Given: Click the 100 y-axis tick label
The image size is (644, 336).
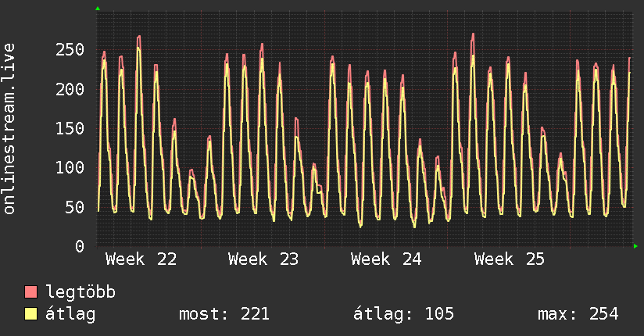Looking at the screenshot, I should point(70,167).
